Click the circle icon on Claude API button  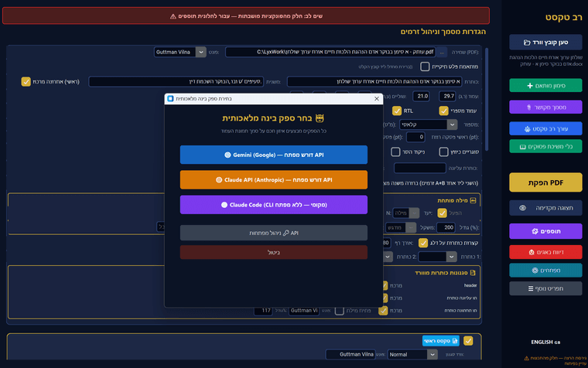pyautogui.click(x=219, y=180)
